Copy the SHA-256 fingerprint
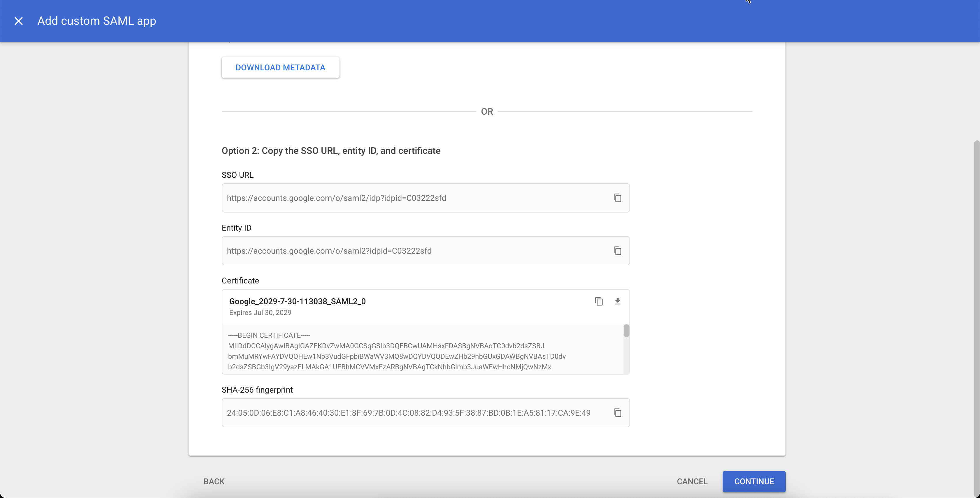 617,413
